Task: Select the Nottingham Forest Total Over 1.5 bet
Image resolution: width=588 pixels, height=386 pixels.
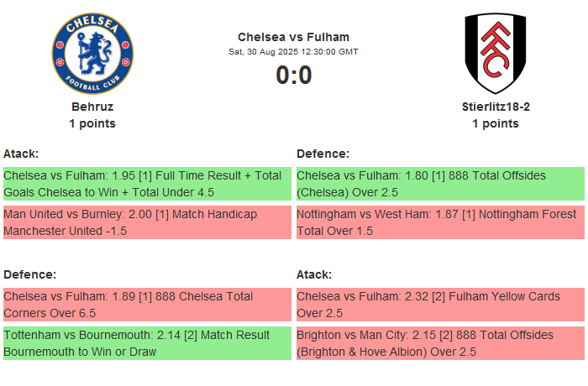Action: (440, 222)
